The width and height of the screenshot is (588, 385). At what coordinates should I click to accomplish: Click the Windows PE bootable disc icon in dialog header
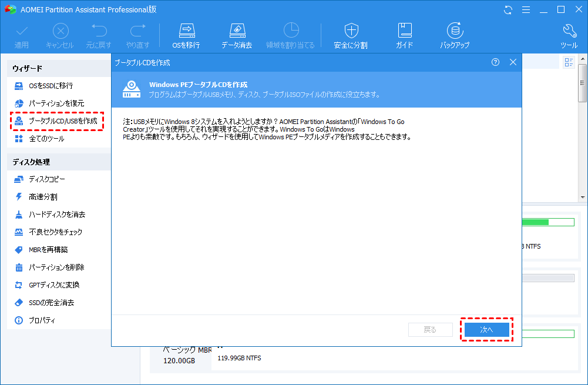tap(132, 89)
